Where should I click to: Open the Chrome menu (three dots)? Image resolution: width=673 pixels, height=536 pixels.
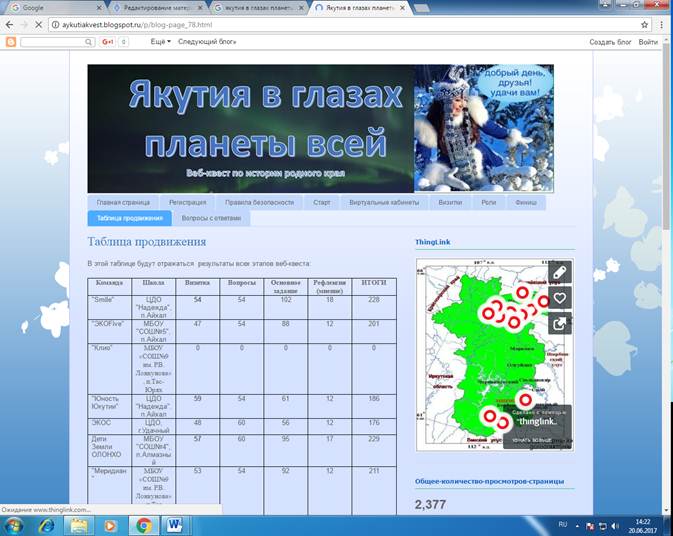(x=662, y=25)
